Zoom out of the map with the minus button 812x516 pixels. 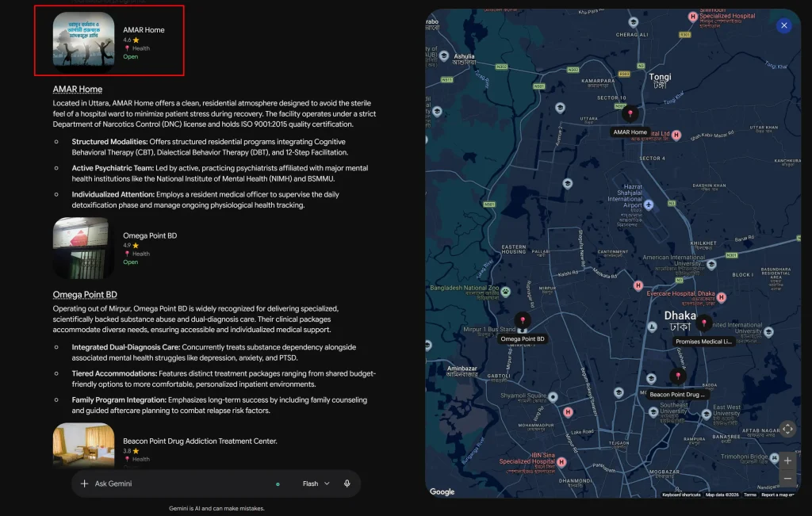[x=787, y=479]
